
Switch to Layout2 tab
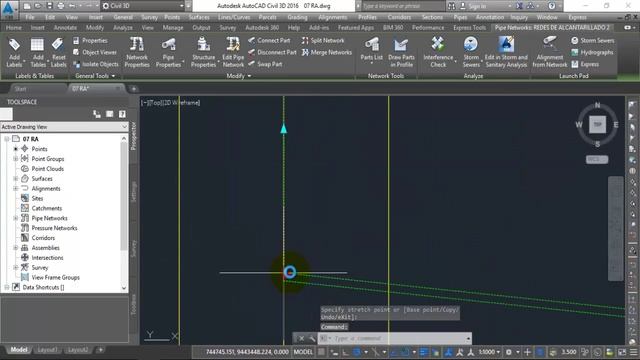point(78,350)
